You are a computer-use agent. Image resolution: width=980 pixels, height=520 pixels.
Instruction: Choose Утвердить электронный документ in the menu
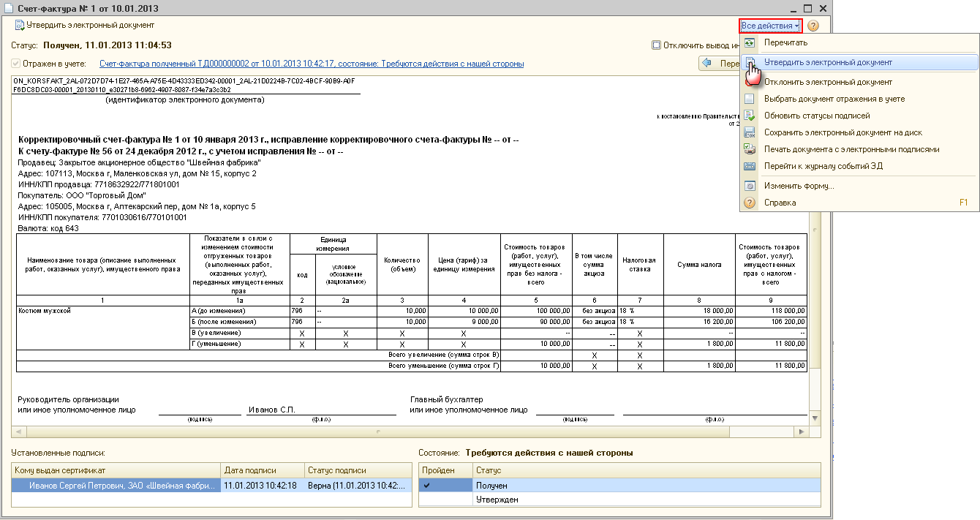click(859, 63)
